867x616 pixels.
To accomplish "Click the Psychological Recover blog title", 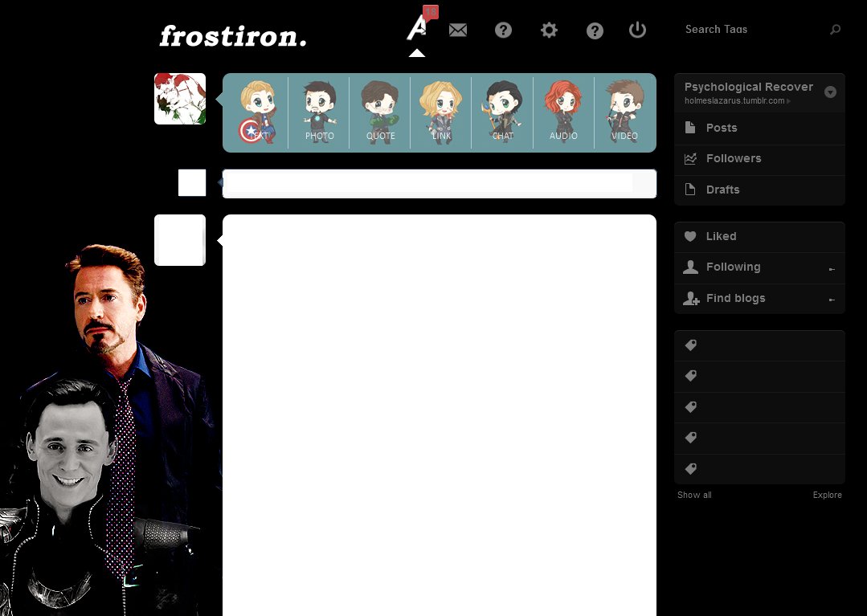I will 749,87.
